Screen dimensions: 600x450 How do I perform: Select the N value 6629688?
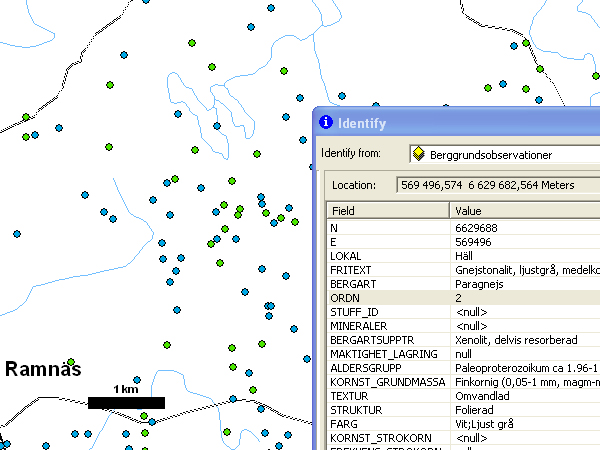click(x=476, y=228)
